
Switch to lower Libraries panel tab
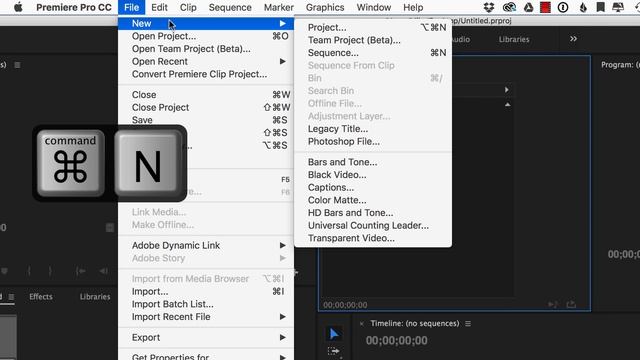click(x=95, y=297)
